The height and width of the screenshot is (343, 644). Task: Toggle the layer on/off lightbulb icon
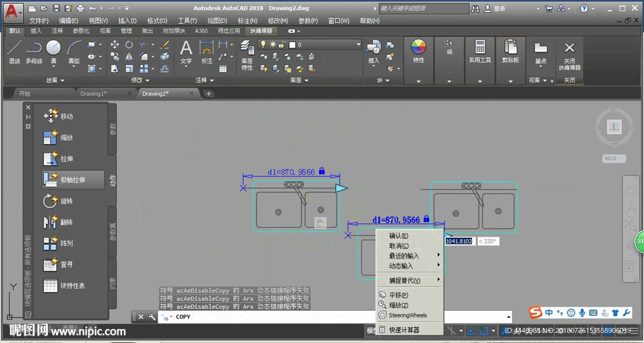point(264,44)
